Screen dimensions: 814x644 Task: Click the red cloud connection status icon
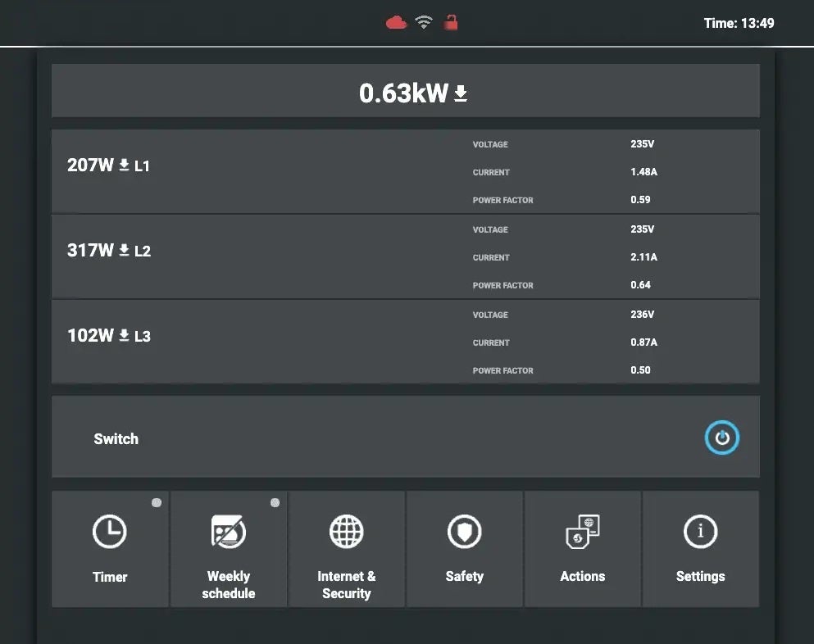[x=396, y=22]
